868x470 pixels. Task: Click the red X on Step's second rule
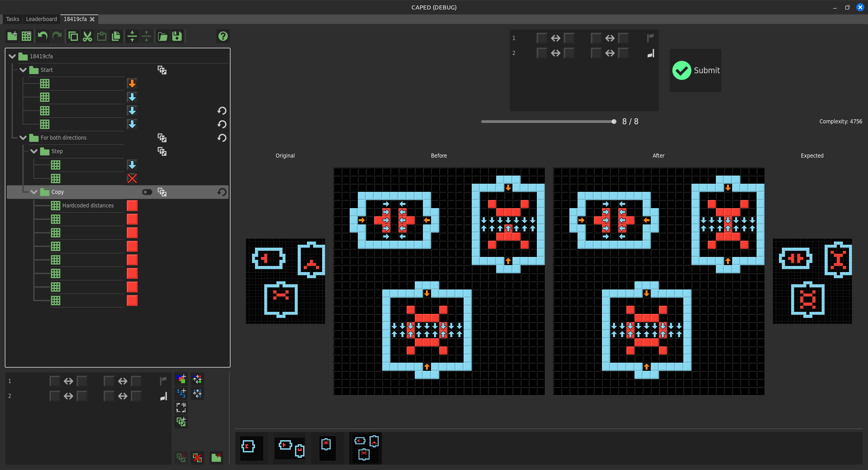click(132, 178)
